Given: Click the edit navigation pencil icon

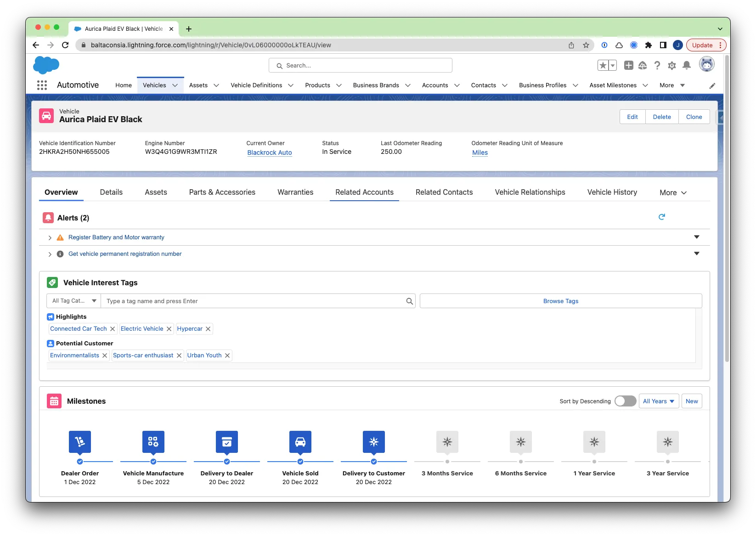Looking at the screenshot, I should point(712,85).
